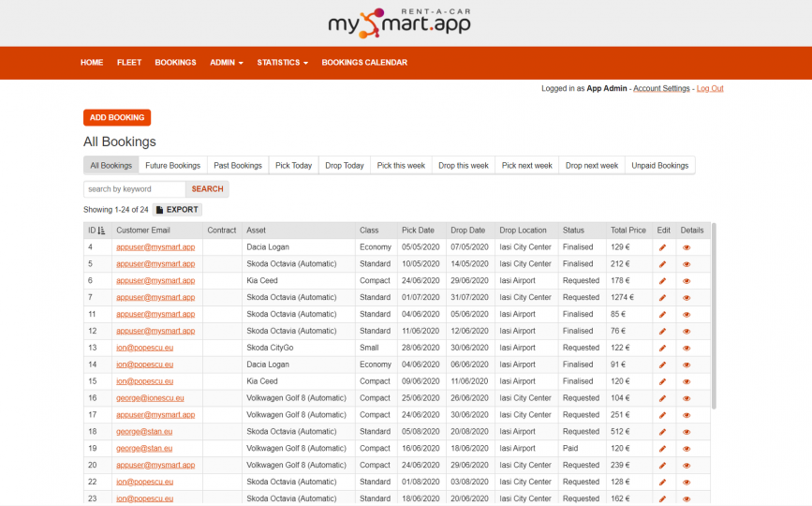
Task: Switch to Past Bookings tab
Action: 238,166
